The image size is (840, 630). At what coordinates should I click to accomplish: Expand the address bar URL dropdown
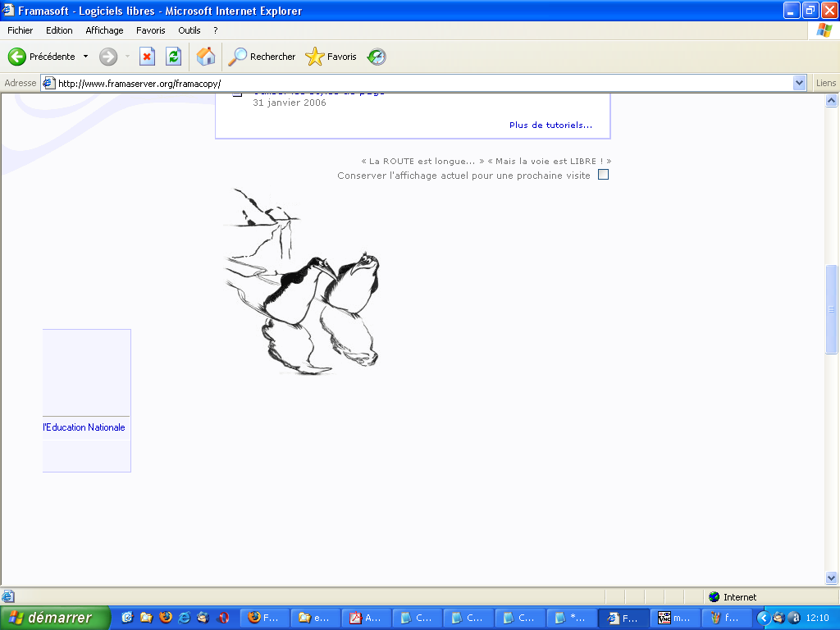pos(799,83)
